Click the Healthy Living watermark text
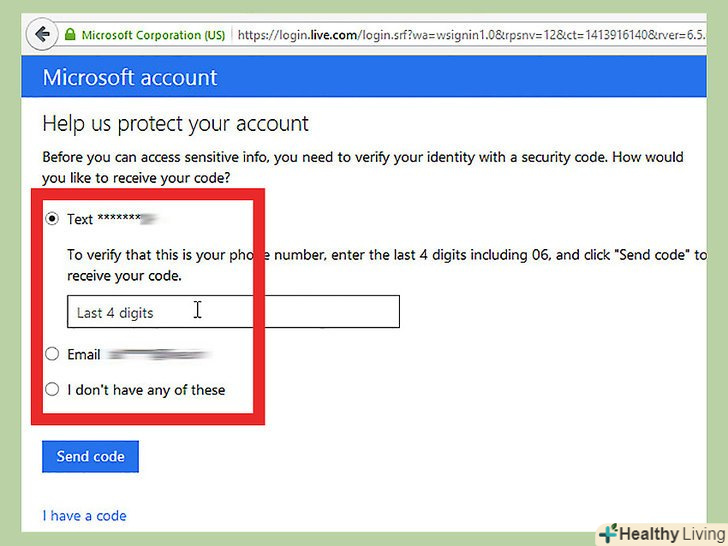Screen dimensions: 728x546 click(x=672, y=533)
